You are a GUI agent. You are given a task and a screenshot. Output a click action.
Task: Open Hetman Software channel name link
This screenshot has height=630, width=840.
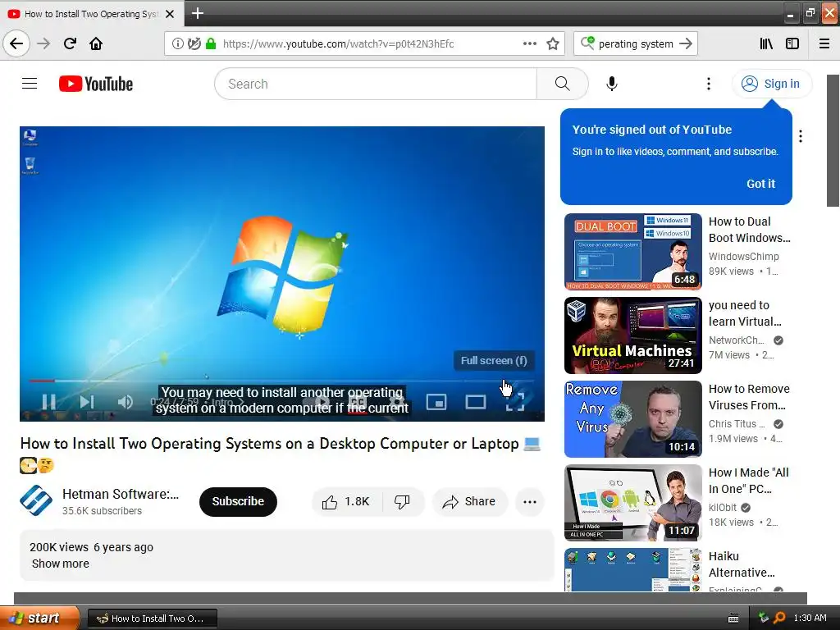tap(121, 494)
